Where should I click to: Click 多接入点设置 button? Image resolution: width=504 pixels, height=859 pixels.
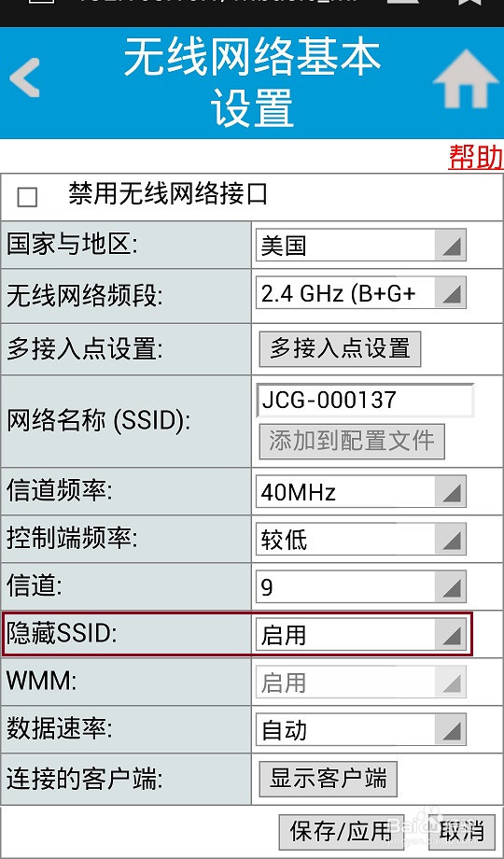340,348
